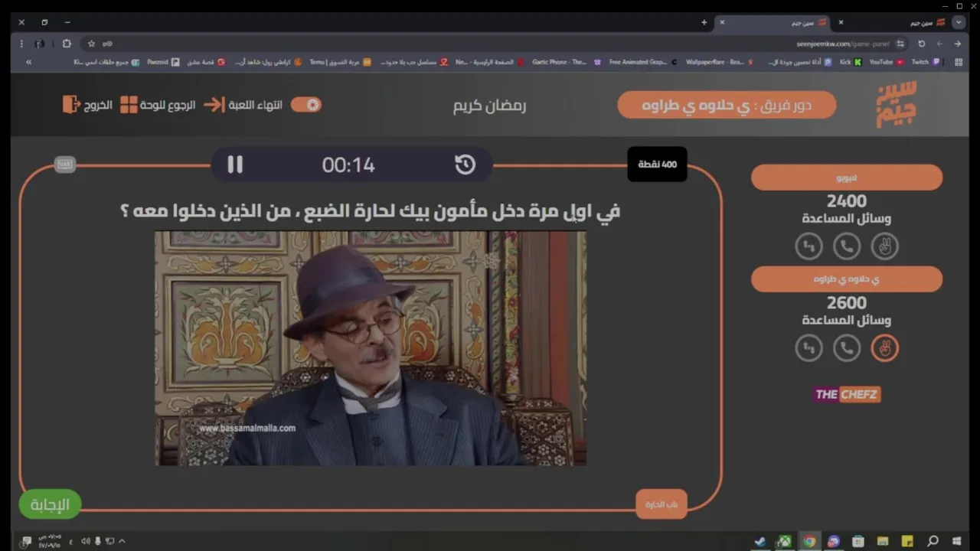Open the Panzoid bookmark
This screenshot has height=551, width=980.
163,62
